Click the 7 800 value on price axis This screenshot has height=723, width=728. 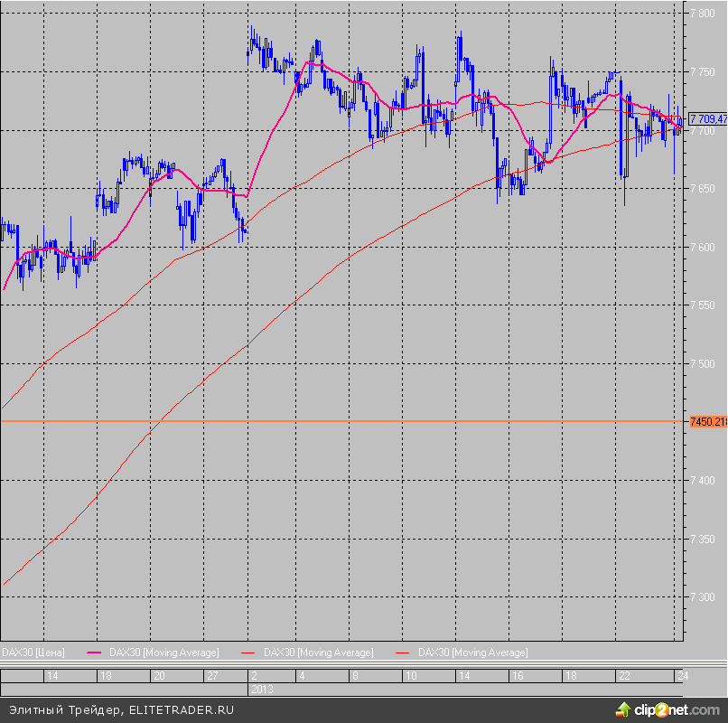pos(703,14)
